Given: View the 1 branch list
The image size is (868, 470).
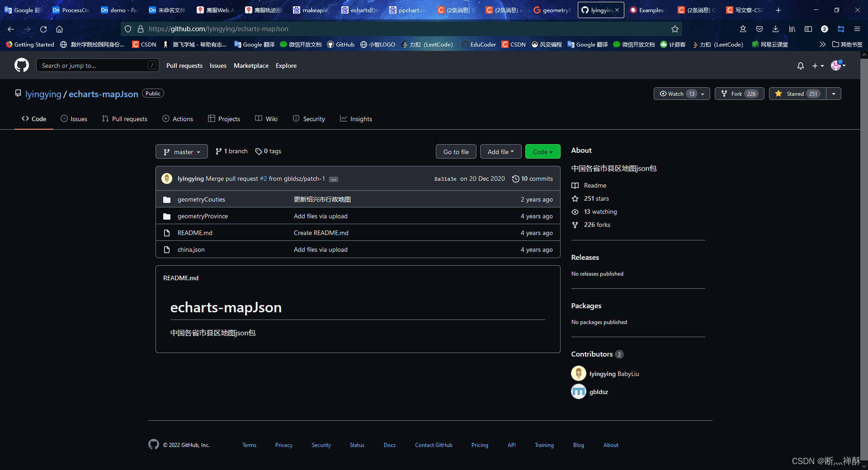Looking at the screenshot, I should [231, 151].
